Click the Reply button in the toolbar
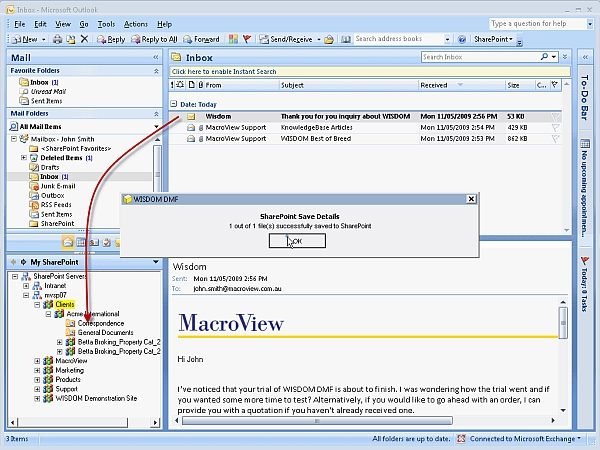This screenshot has width=600, height=450. [111, 39]
